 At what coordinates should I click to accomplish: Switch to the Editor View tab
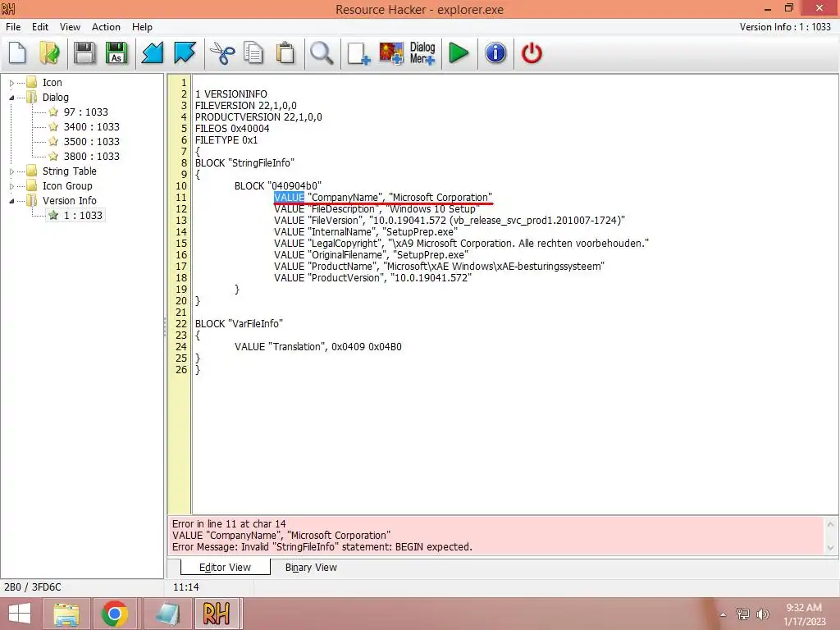pos(225,568)
